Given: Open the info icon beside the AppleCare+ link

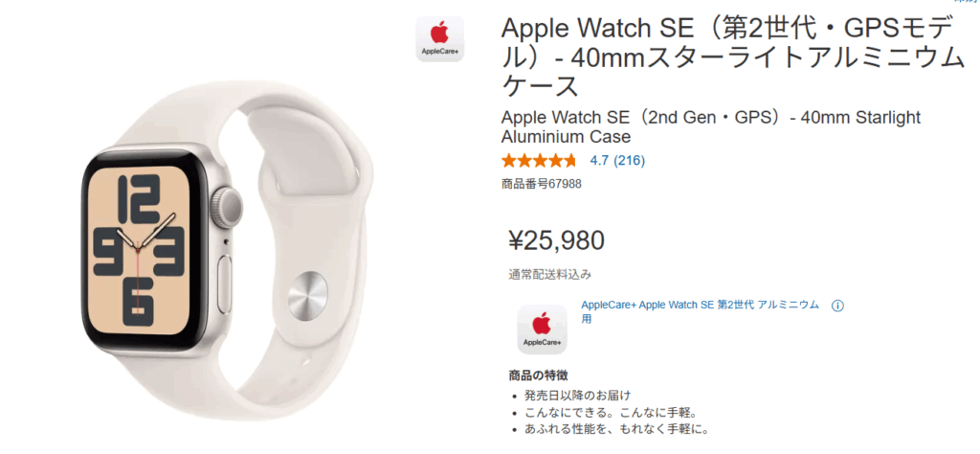Looking at the screenshot, I should click(x=837, y=306).
